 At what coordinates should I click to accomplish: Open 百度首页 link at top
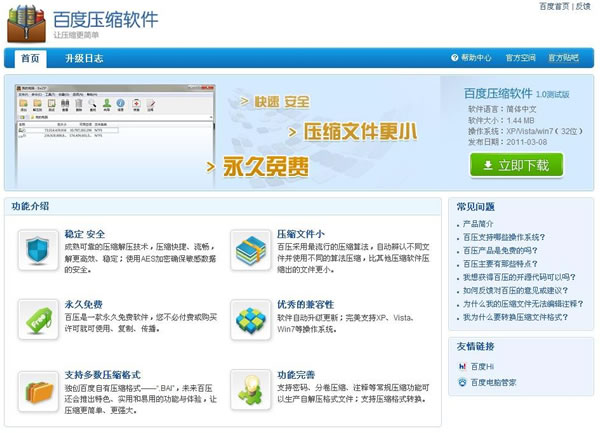pyautogui.click(x=554, y=7)
